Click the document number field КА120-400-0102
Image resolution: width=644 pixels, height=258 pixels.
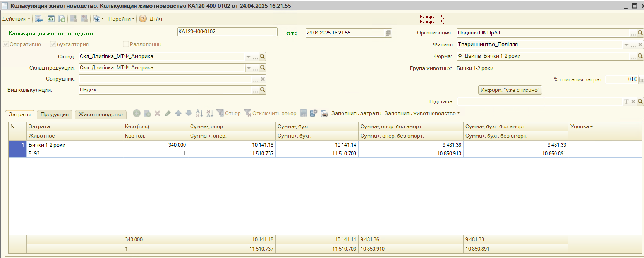[x=227, y=32]
